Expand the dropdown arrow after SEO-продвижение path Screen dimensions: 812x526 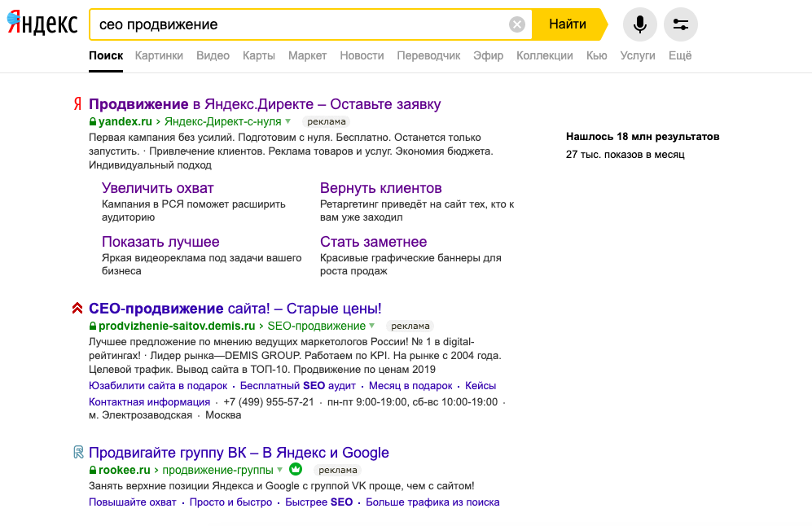[372, 327]
